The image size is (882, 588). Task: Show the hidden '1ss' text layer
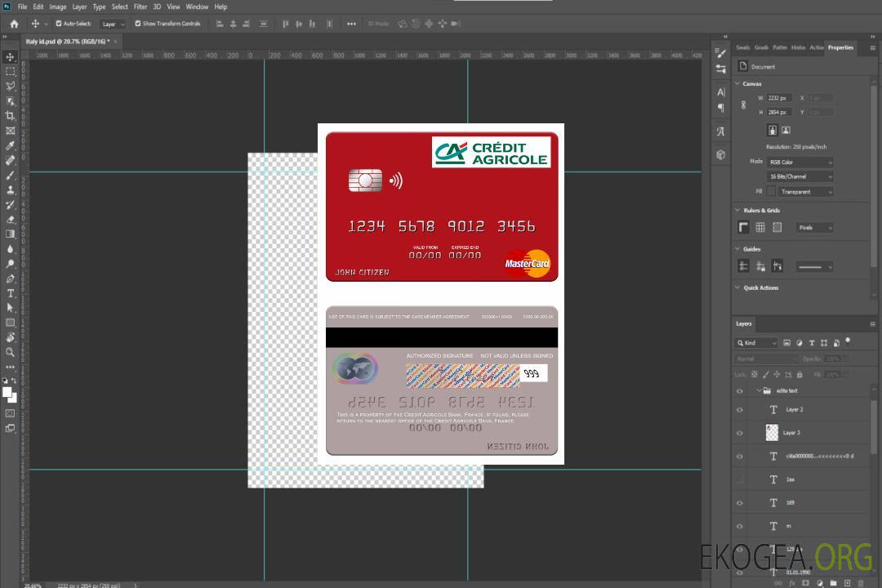point(740,479)
